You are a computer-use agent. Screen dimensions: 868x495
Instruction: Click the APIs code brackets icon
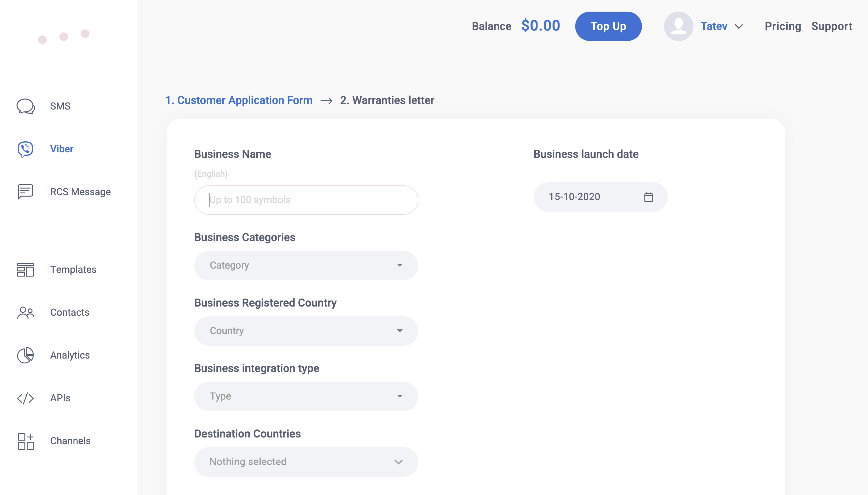(x=25, y=398)
